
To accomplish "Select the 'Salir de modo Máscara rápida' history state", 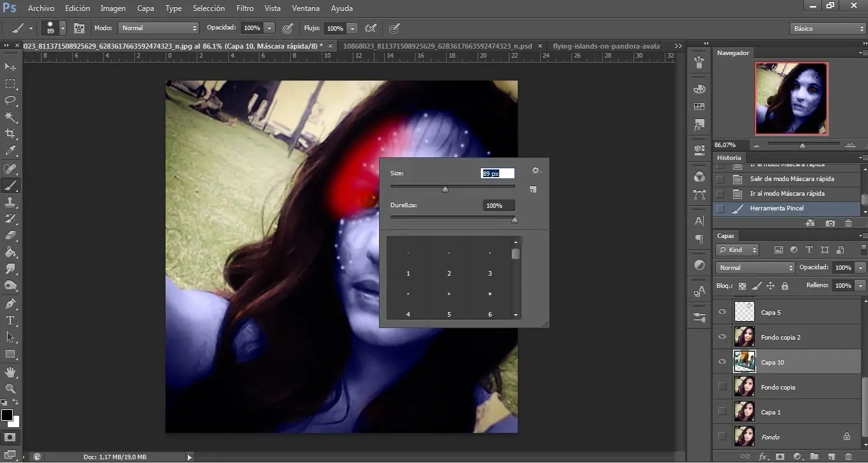I will click(x=787, y=179).
